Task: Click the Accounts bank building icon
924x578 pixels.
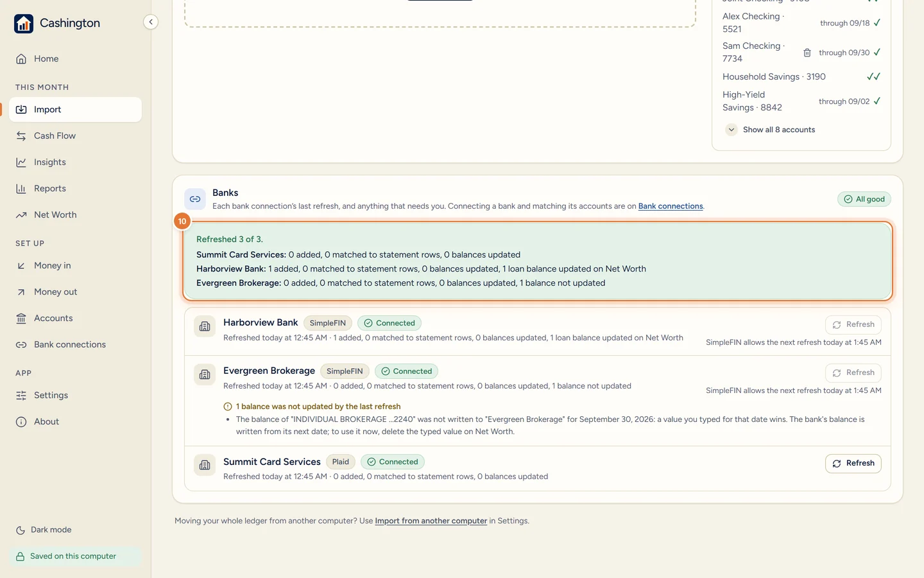Action: point(21,318)
